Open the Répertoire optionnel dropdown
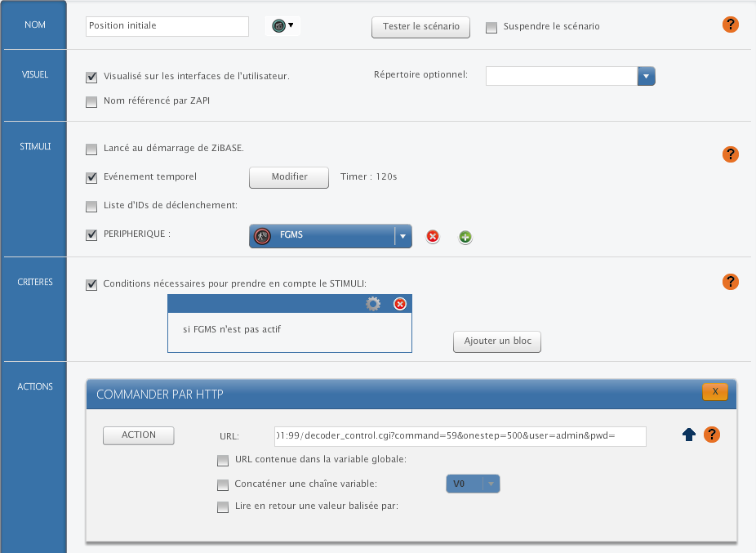Screen dimensions: 756x553 click(x=646, y=75)
